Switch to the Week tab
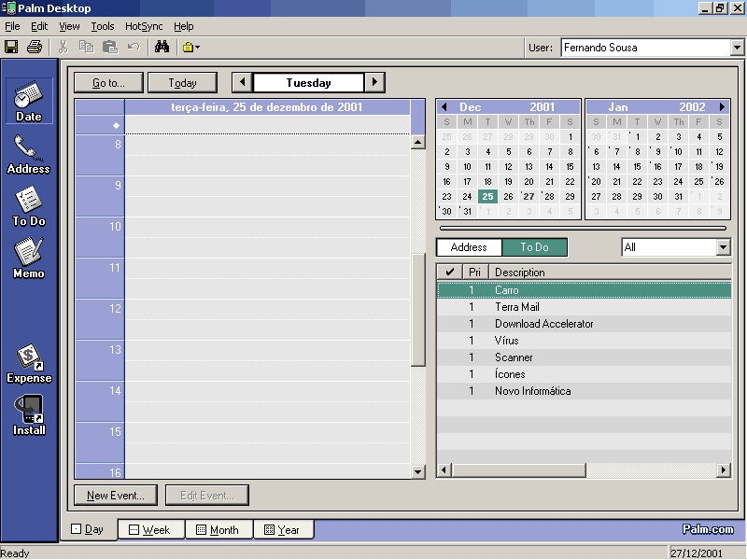The width and height of the screenshot is (747, 560). 150,530
